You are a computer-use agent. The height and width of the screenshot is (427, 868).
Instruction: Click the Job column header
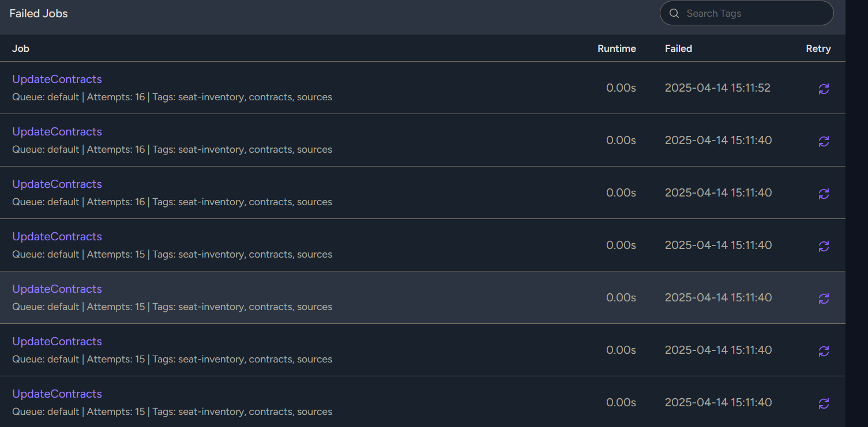[x=21, y=48]
